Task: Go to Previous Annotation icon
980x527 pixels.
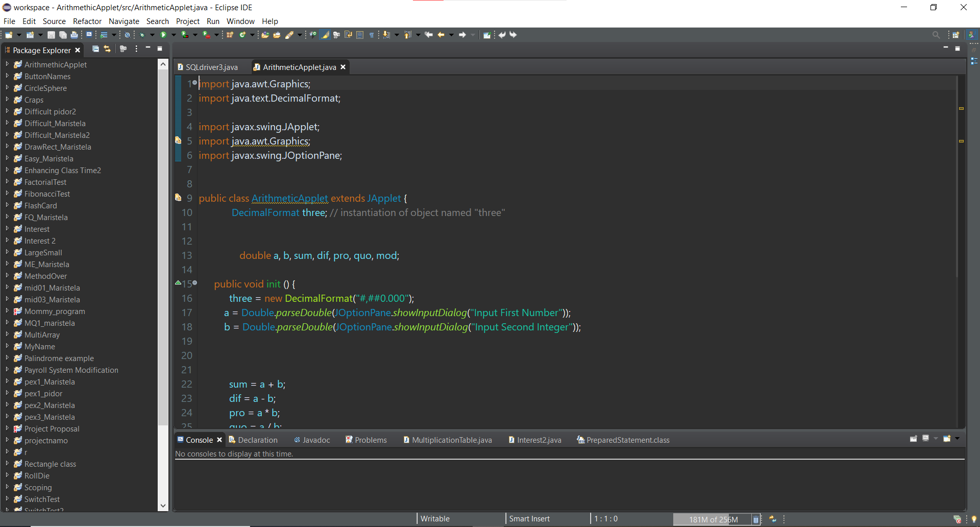Action: coord(407,35)
